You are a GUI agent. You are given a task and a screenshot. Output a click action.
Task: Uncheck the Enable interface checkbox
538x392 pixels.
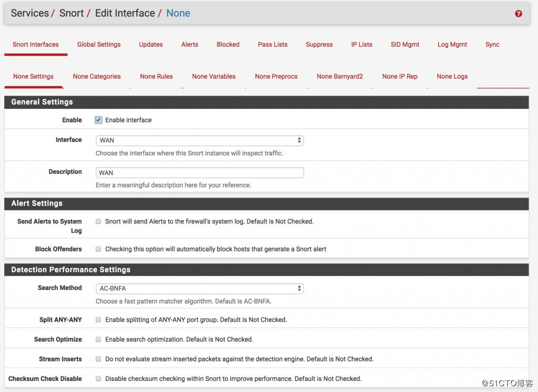[x=98, y=120]
